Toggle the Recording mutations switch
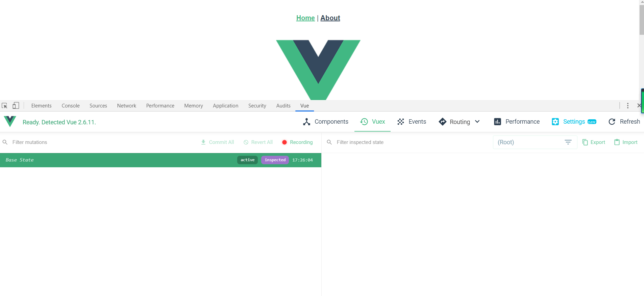The width and height of the screenshot is (644, 296). click(297, 142)
